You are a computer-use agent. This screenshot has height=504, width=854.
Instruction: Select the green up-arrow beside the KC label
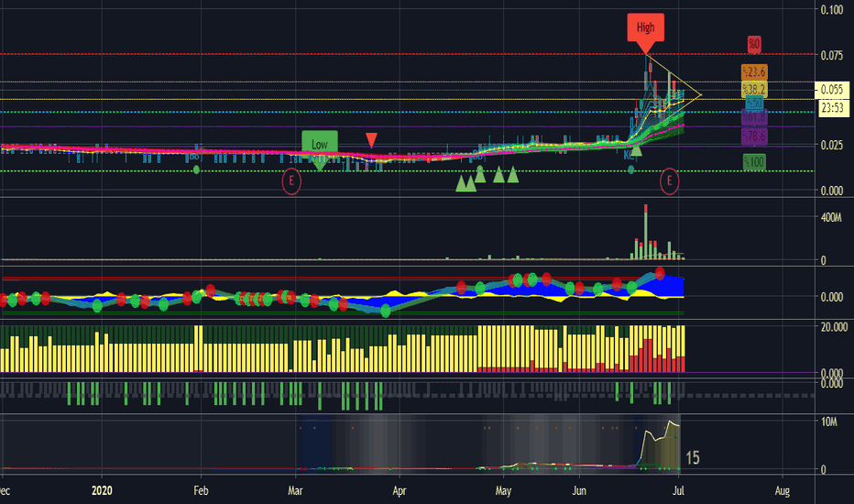pos(636,150)
